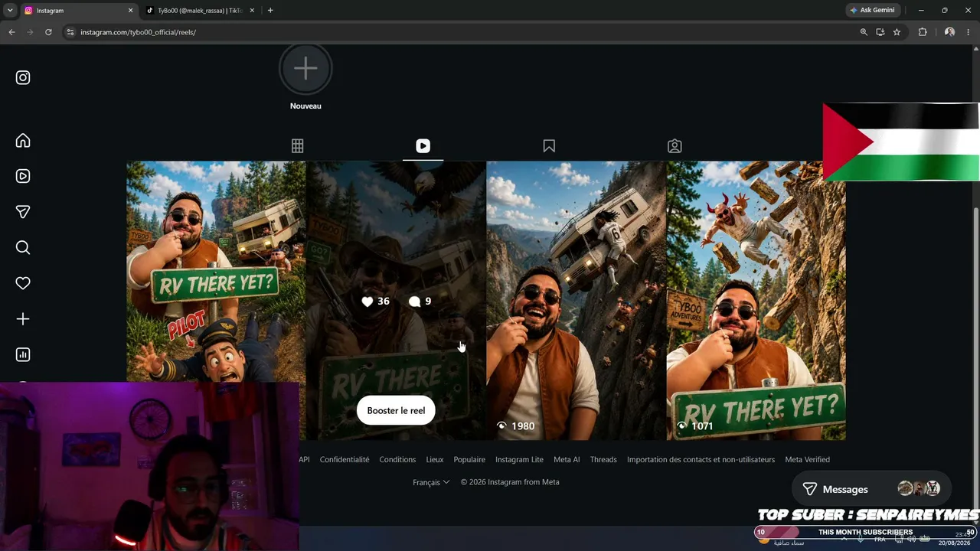Viewport: 980px width, 551px height.
Task: Click the 1980 views count
Action: 523,426
